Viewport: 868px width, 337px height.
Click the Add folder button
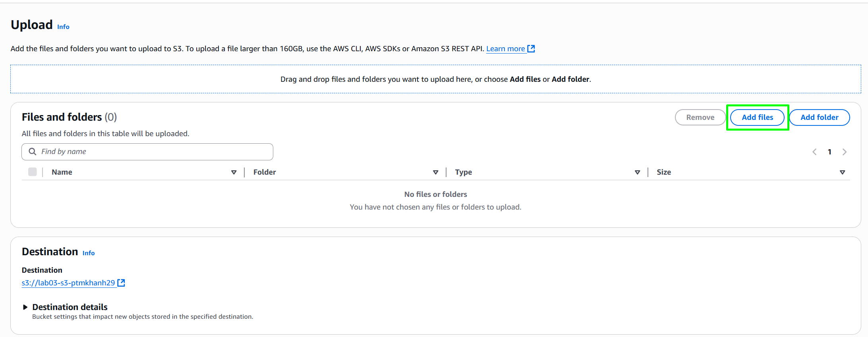pos(820,117)
